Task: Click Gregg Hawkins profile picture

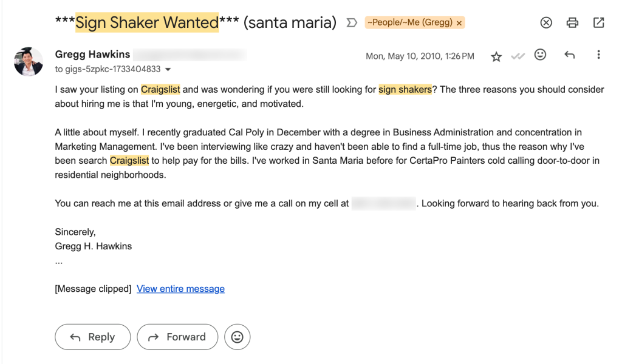Action: coord(29,62)
